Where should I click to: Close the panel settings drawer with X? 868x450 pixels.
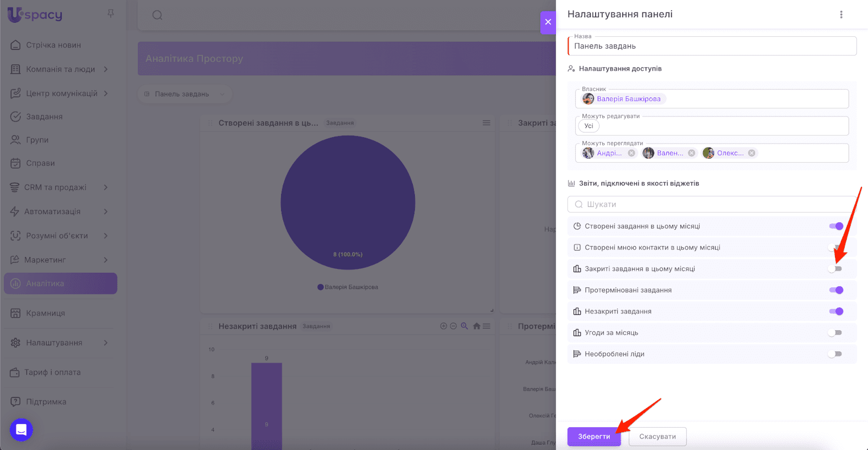[x=548, y=22]
